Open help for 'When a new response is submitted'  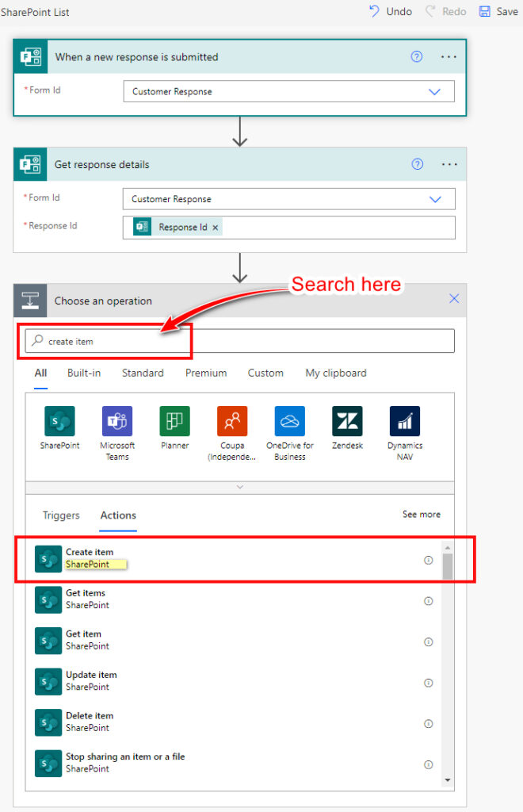(417, 56)
